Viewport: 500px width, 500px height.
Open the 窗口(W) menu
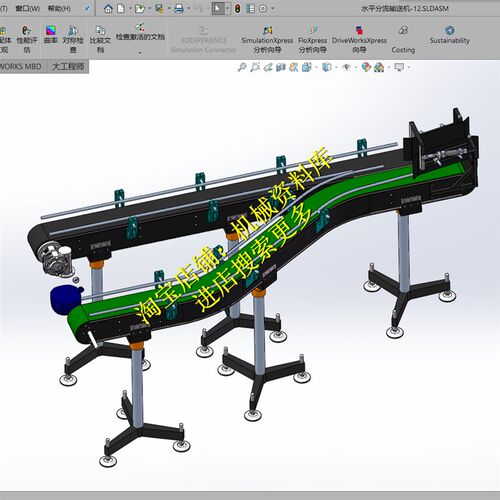tap(28, 8)
